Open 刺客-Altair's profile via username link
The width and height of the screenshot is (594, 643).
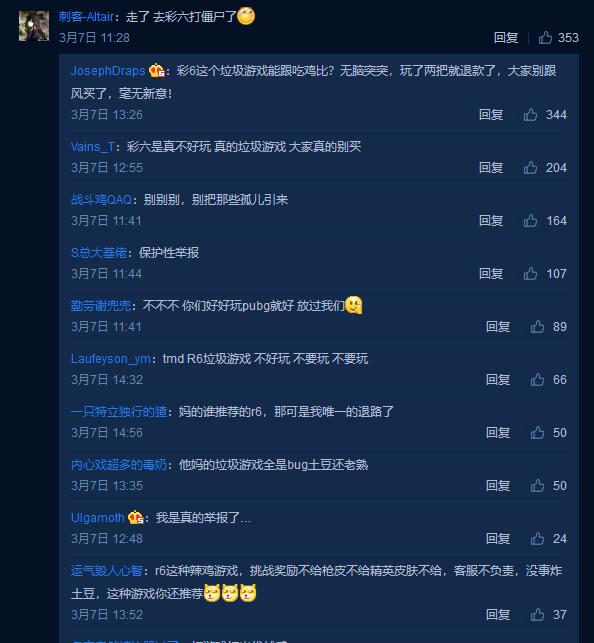(x=86, y=16)
